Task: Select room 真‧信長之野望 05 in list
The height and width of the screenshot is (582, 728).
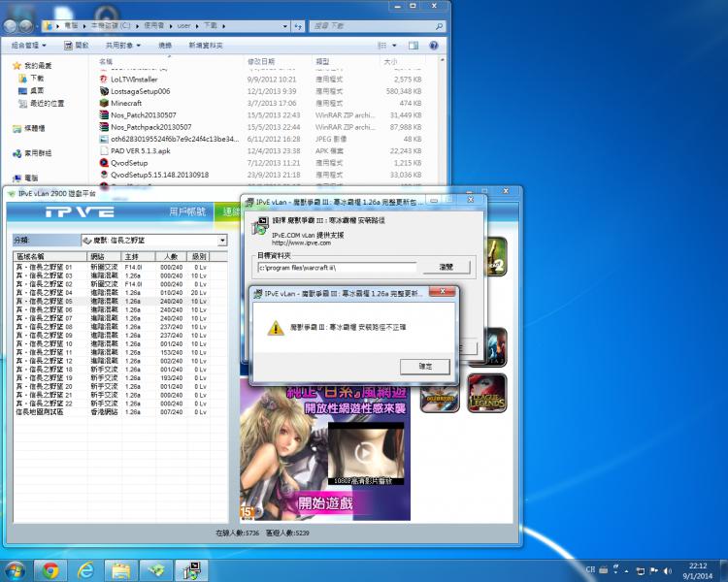Action: (x=45, y=301)
